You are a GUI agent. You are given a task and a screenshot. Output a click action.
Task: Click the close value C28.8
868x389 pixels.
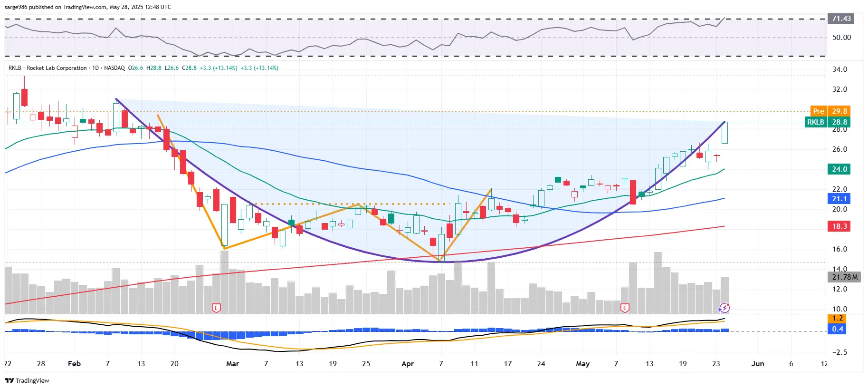pyautogui.click(x=189, y=68)
